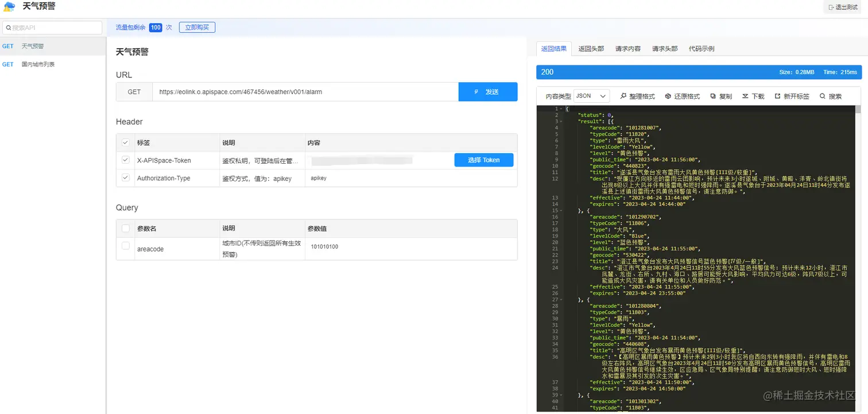Click the JSON viewer vertical scrollbar thumb
This screenshot has height=414, width=868.
tap(858, 109)
